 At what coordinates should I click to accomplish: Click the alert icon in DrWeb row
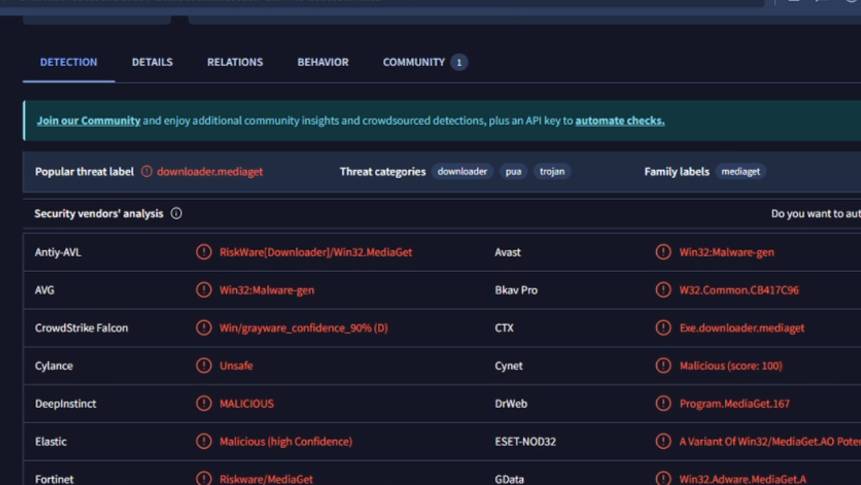(663, 403)
